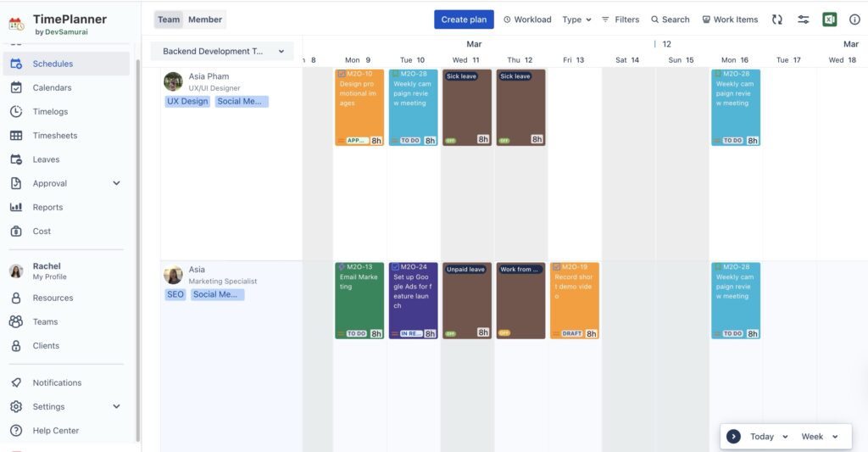868x452 pixels.
Task: Click Asia Pham's avatar
Action: tap(173, 81)
